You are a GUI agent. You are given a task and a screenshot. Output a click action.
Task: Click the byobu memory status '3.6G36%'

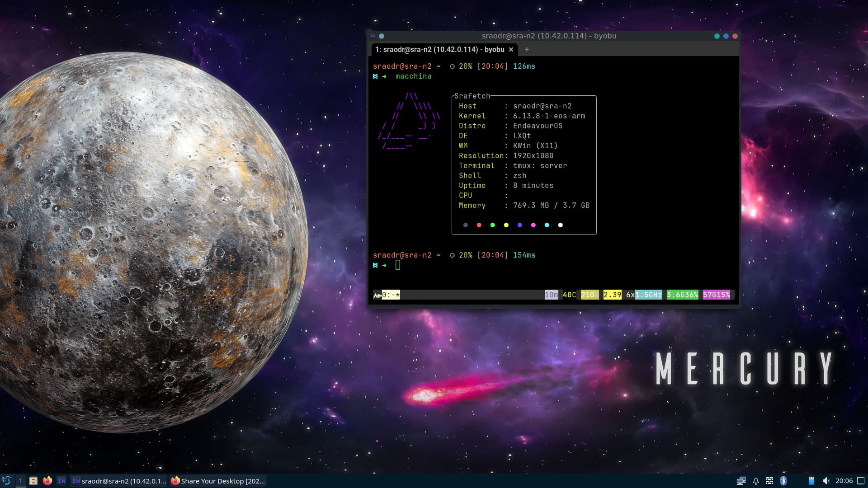point(682,295)
